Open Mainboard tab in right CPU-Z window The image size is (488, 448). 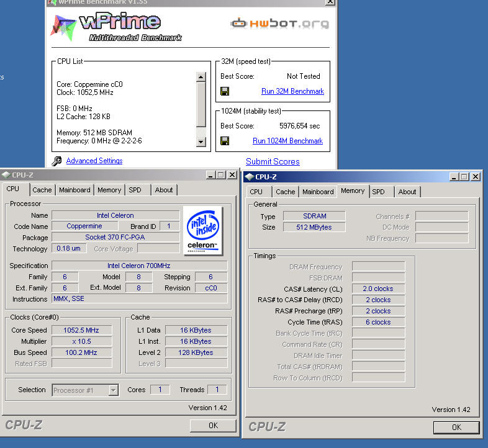coord(318,192)
